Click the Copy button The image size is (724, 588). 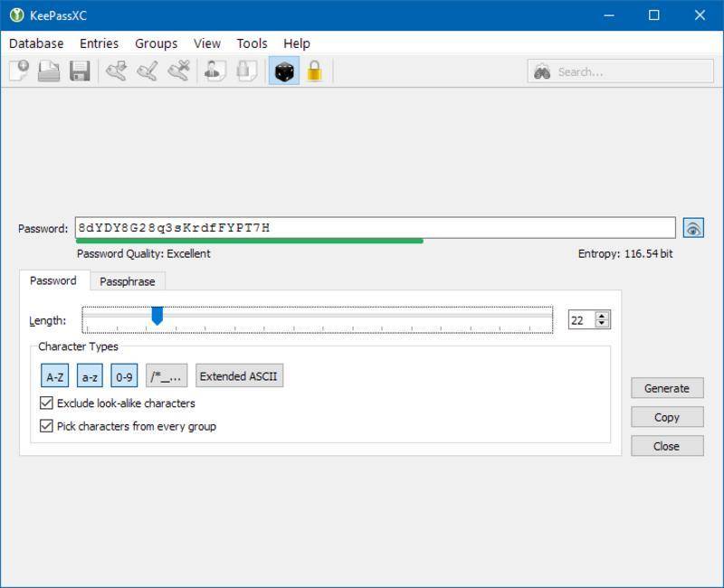click(x=667, y=417)
